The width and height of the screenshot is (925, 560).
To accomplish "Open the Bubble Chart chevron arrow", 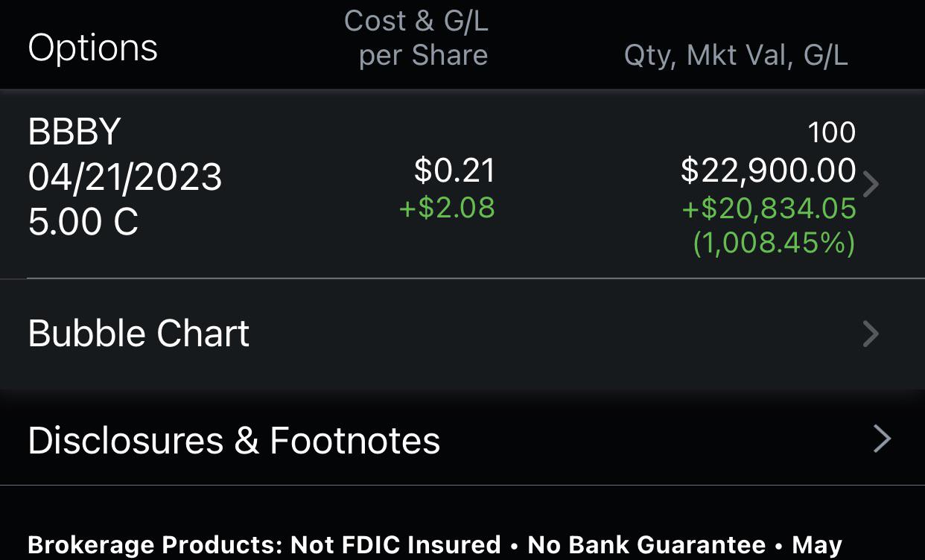I will (871, 334).
